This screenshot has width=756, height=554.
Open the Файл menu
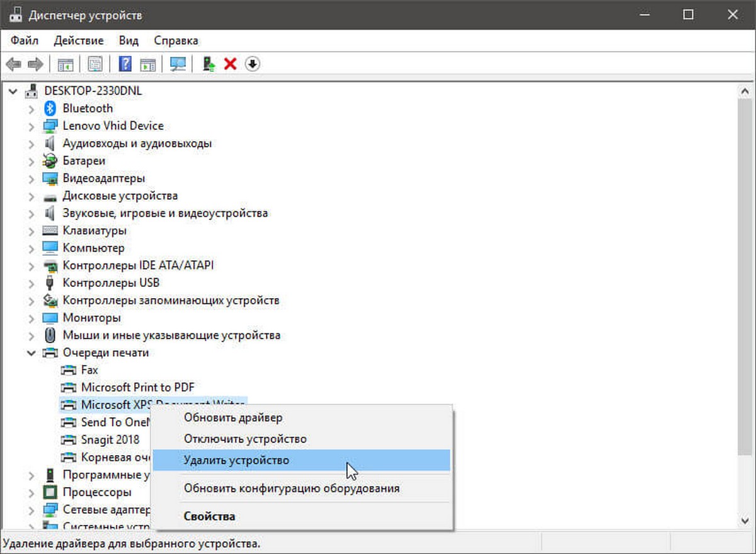pyautogui.click(x=23, y=40)
